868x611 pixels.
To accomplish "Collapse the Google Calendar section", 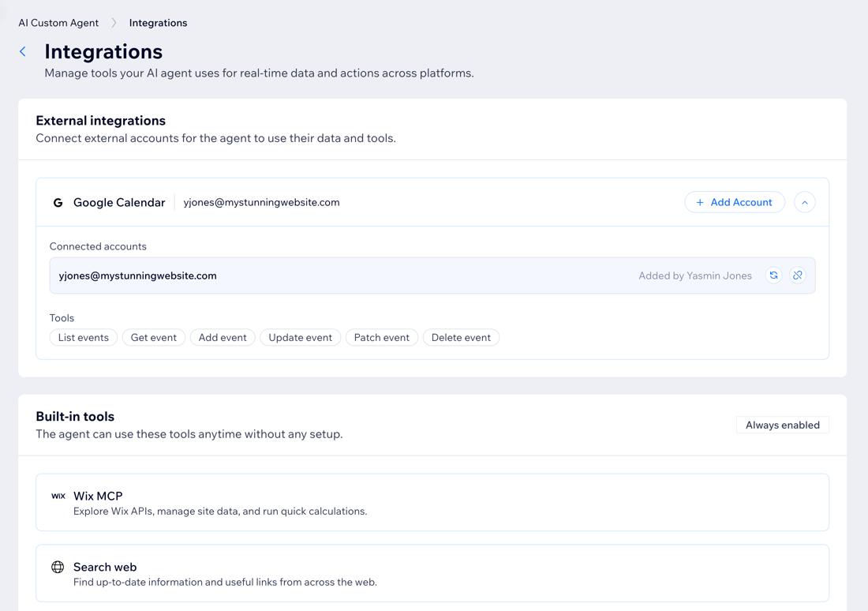I will pyautogui.click(x=804, y=202).
